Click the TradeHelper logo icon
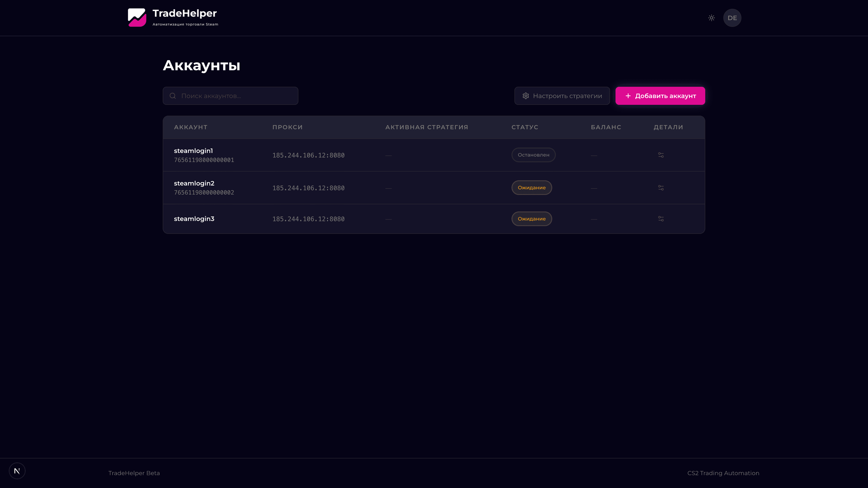Image resolution: width=868 pixels, height=488 pixels. tap(137, 18)
